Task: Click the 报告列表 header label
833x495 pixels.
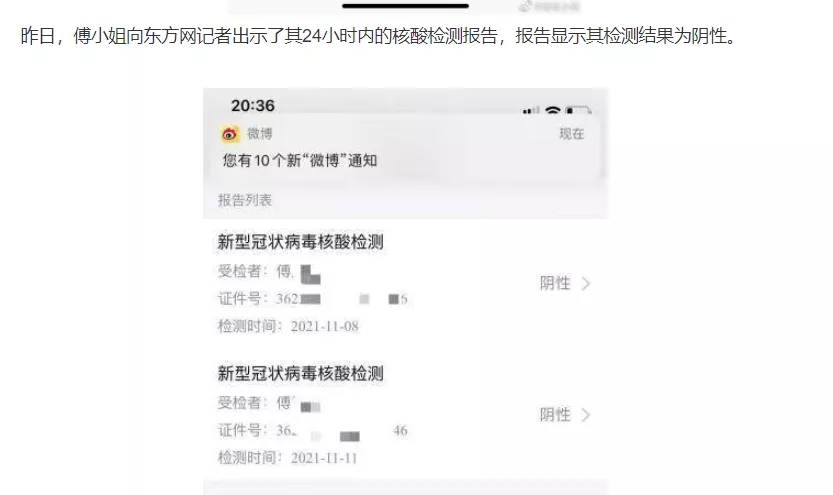Action: pos(245,200)
